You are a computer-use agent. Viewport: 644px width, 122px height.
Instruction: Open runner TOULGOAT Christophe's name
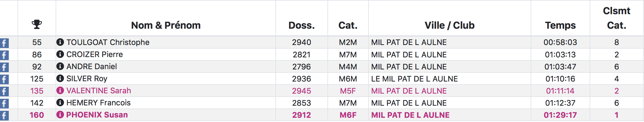coord(108,42)
